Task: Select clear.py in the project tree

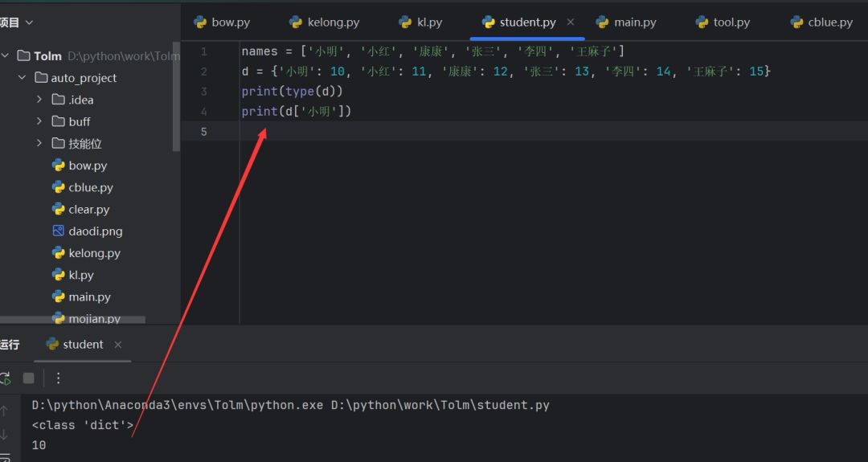Action: (x=88, y=210)
